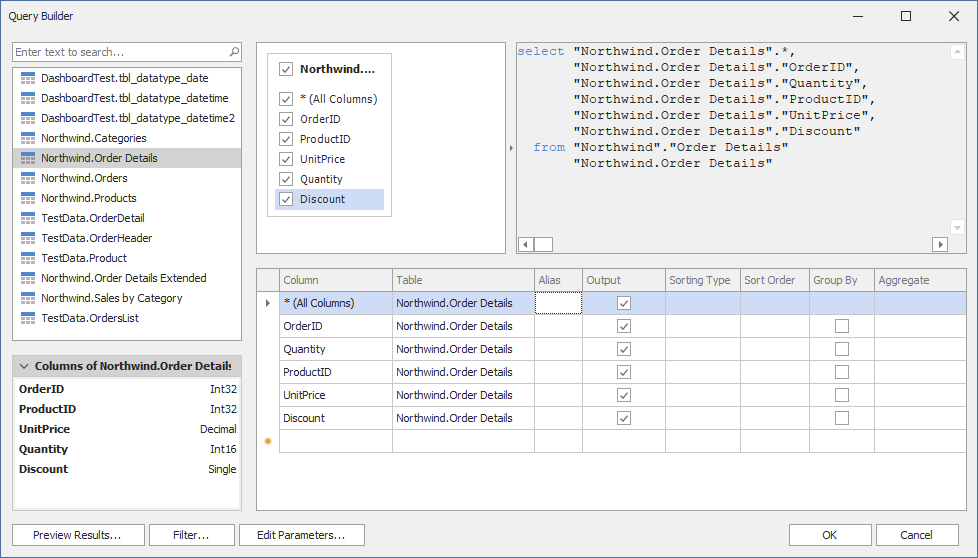Viewport: 978px width, 558px height.
Task: Click the Alias column header
Action: point(558,280)
